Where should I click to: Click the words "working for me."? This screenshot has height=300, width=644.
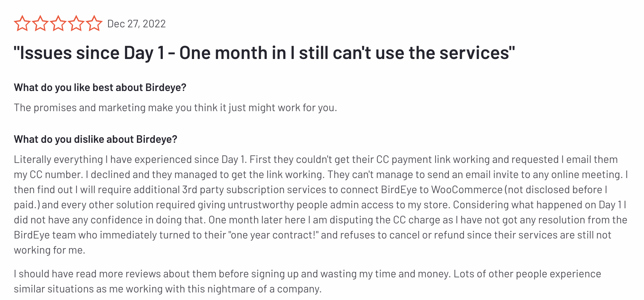coord(50,250)
